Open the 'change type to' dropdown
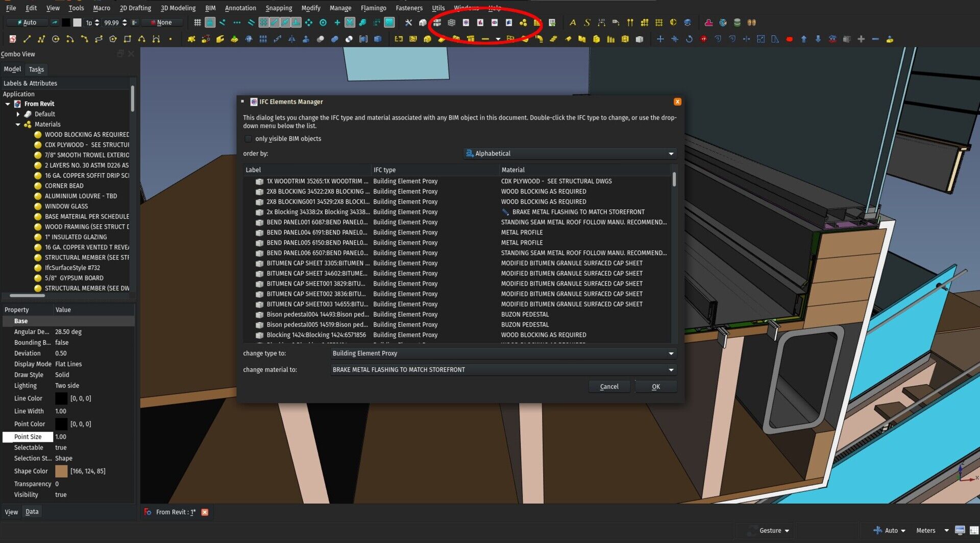 503,353
